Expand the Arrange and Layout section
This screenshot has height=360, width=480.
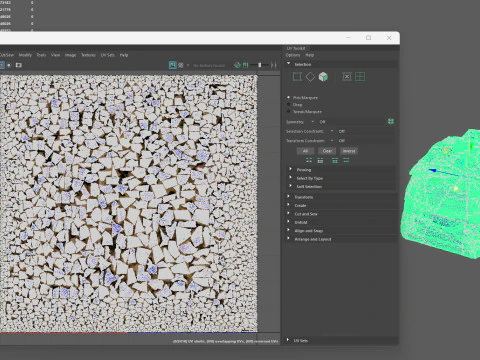coord(341,239)
